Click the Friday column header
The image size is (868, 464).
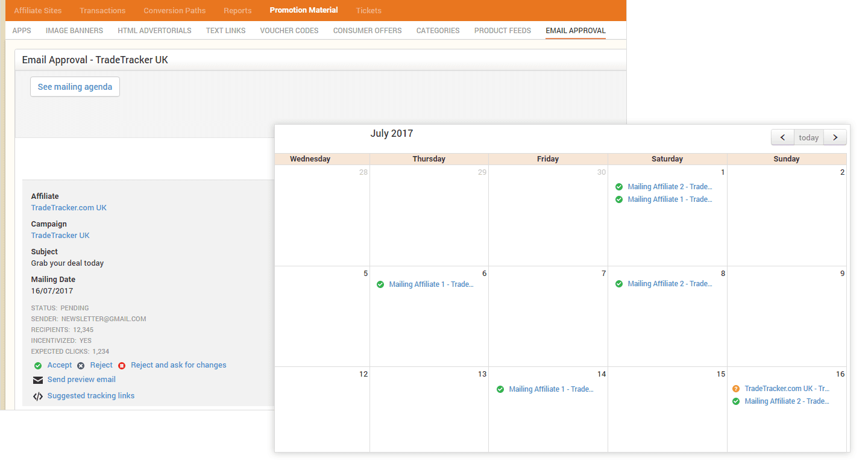(548, 159)
